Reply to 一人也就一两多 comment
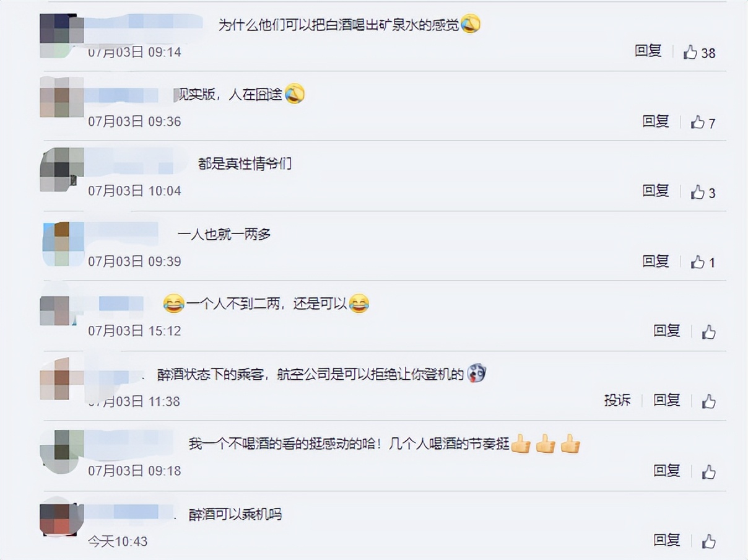This screenshot has height=560, width=748. point(656,261)
